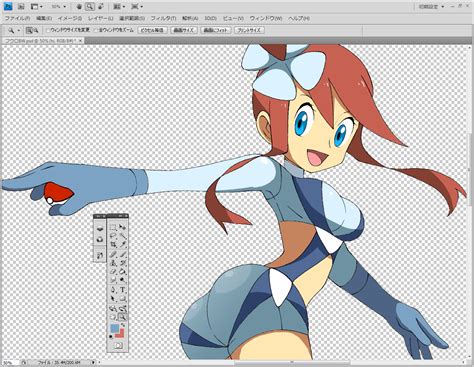Screen dimensions: 474x367
Task: Select the History Brush tool
Action: 123,263
